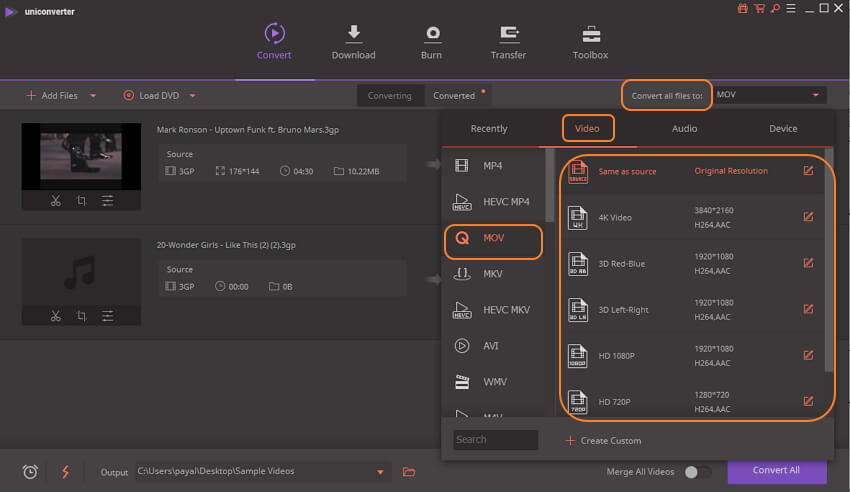Choose 3D Left-Right preset
The height and width of the screenshot is (492, 850).
pos(691,309)
